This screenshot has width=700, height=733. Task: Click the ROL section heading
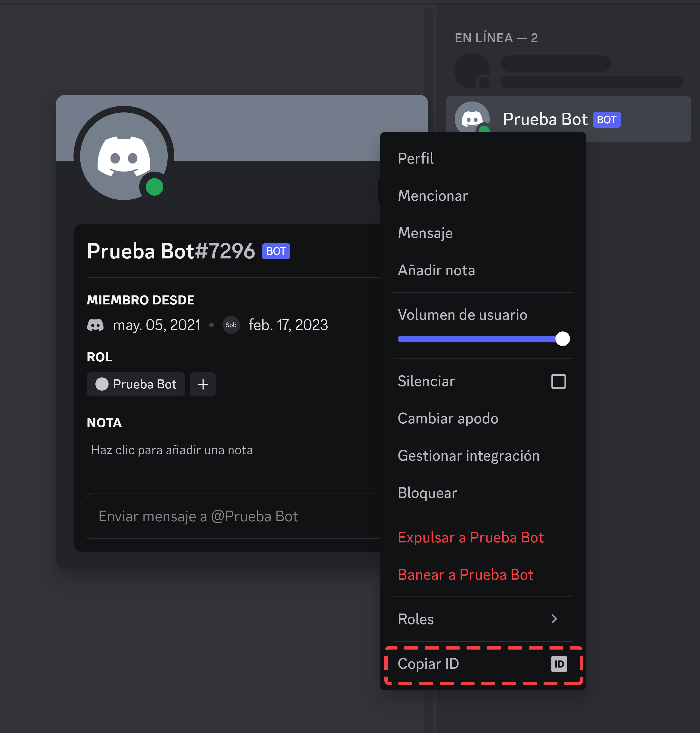click(x=100, y=357)
